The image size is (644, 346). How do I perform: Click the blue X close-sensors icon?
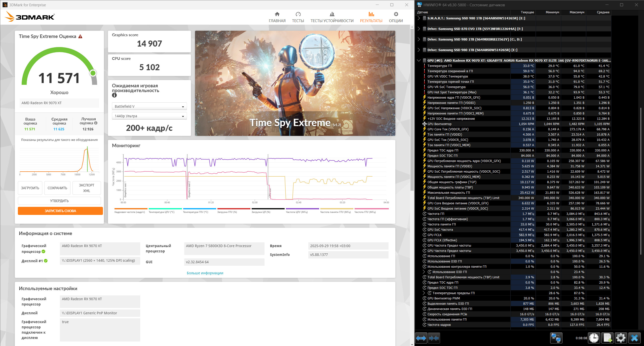tap(634, 338)
